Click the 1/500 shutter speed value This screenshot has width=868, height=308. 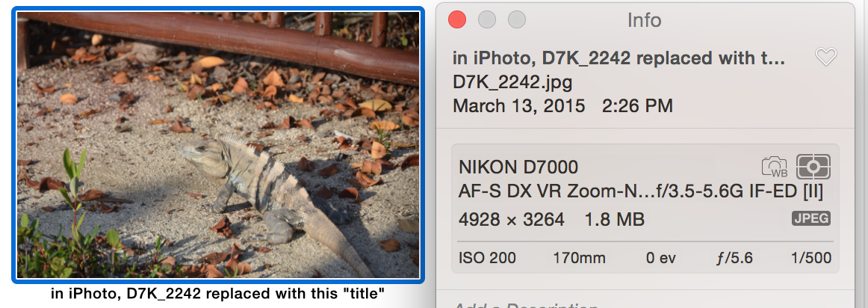pyautogui.click(x=811, y=258)
